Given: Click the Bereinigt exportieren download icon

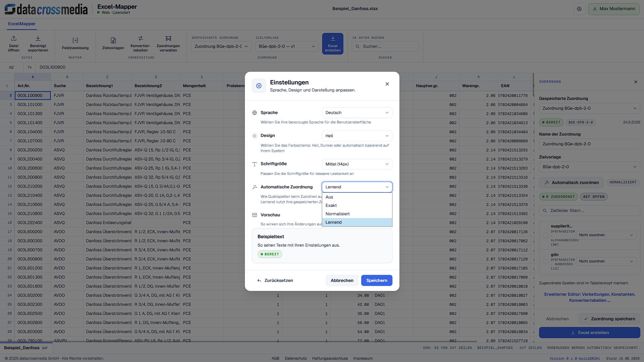Looking at the screenshot, I should point(38,38).
